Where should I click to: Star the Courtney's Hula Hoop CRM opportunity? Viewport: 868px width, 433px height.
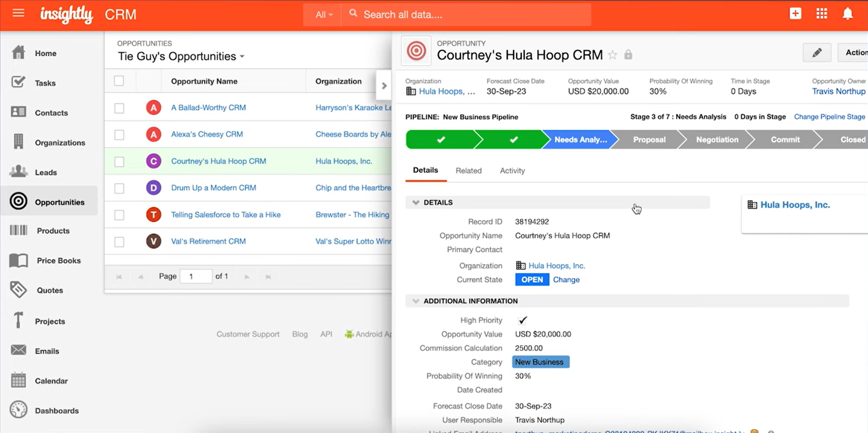point(613,55)
